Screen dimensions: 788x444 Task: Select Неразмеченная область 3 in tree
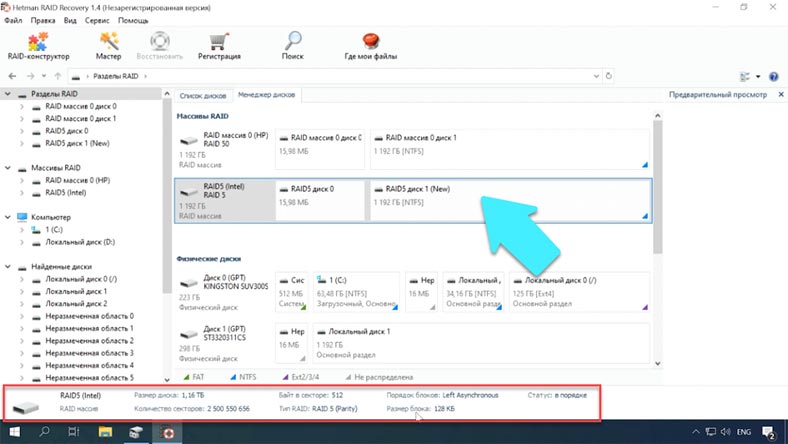[x=89, y=353]
